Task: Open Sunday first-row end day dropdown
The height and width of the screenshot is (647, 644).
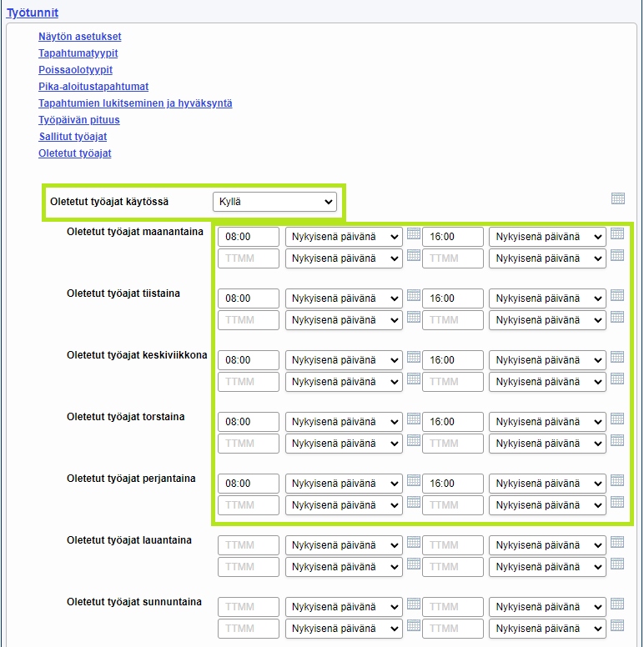Action: point(547,607)
